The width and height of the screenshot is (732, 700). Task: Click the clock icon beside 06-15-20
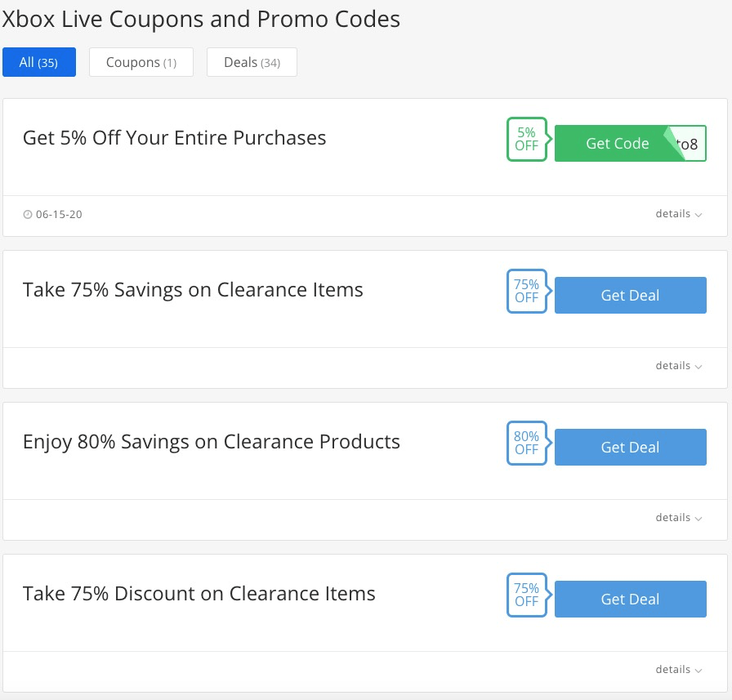point(28,214)
